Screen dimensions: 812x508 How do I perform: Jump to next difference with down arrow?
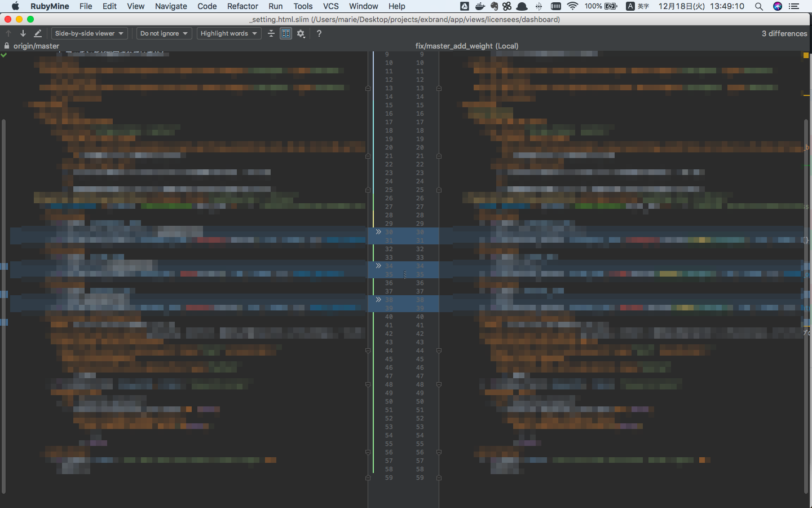23,33
